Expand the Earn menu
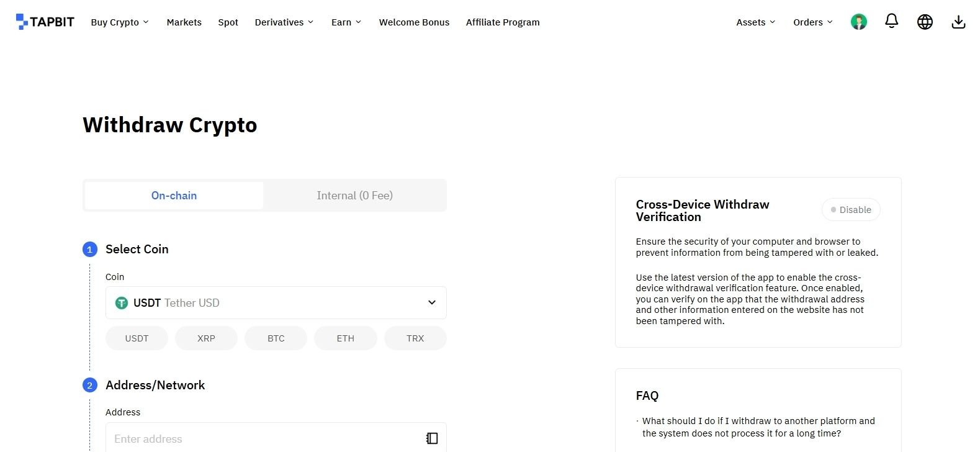This screenshot has width=980, height=452. (346, 22)
